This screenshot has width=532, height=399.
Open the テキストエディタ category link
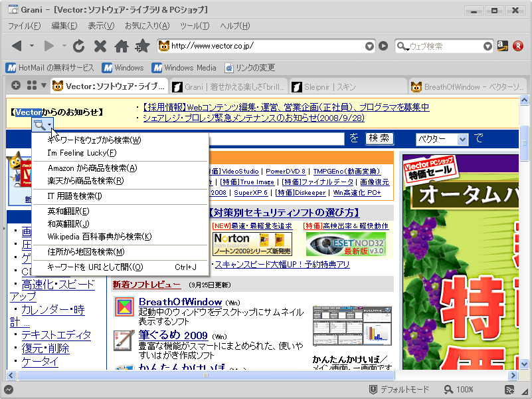(x=56, y=335)
